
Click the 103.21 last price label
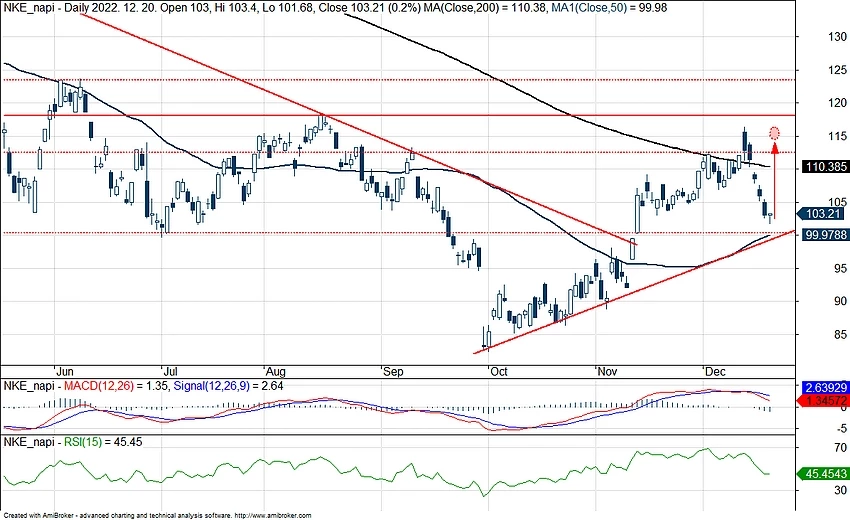coord(822,214)
